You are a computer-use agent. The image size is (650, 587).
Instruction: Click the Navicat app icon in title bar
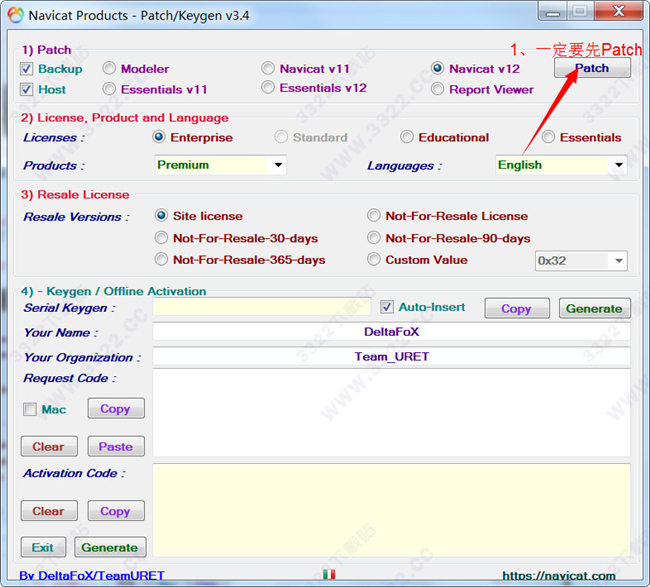pyautogui.click(x=15, y=15)
